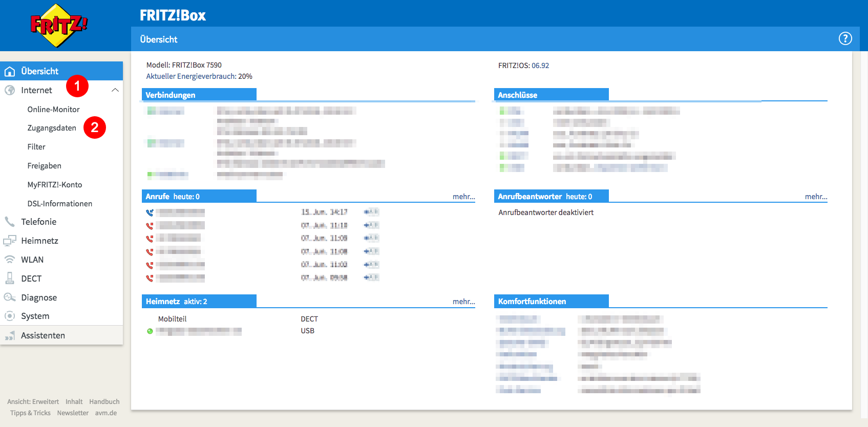The height and width of the screenshot is (427, 868).
Task: Click the Heimnetz network icon
Action: (x=10, y=241)
